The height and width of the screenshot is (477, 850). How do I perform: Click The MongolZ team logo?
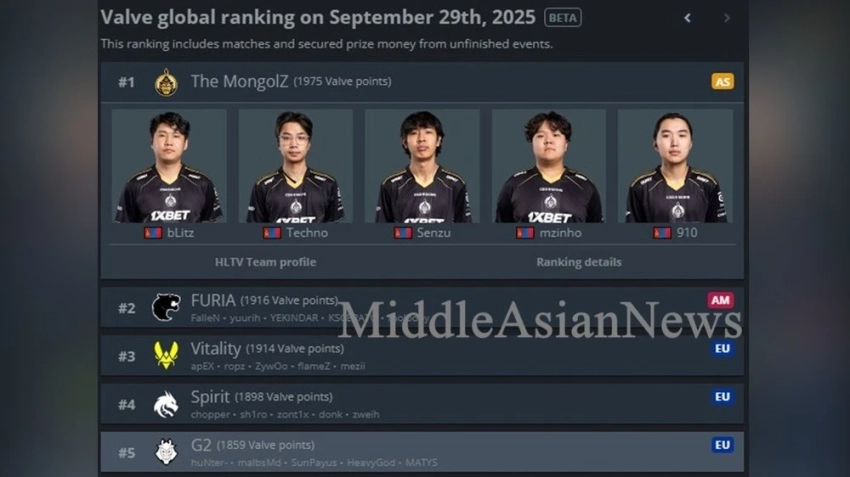point(166,82)
